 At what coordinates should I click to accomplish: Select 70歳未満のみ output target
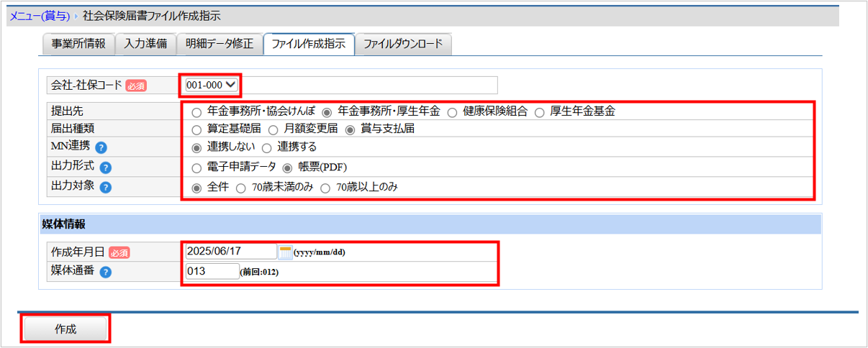pos(240,188)
